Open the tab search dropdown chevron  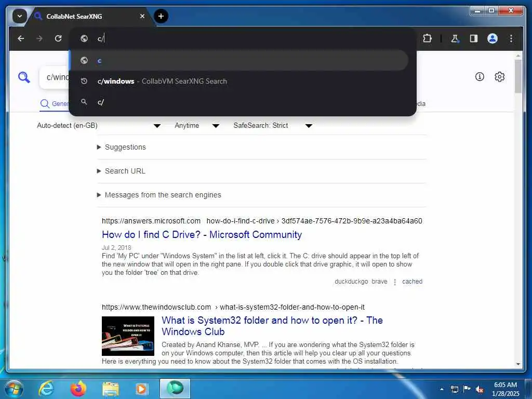pyautogui.click(x=19, y=16)
